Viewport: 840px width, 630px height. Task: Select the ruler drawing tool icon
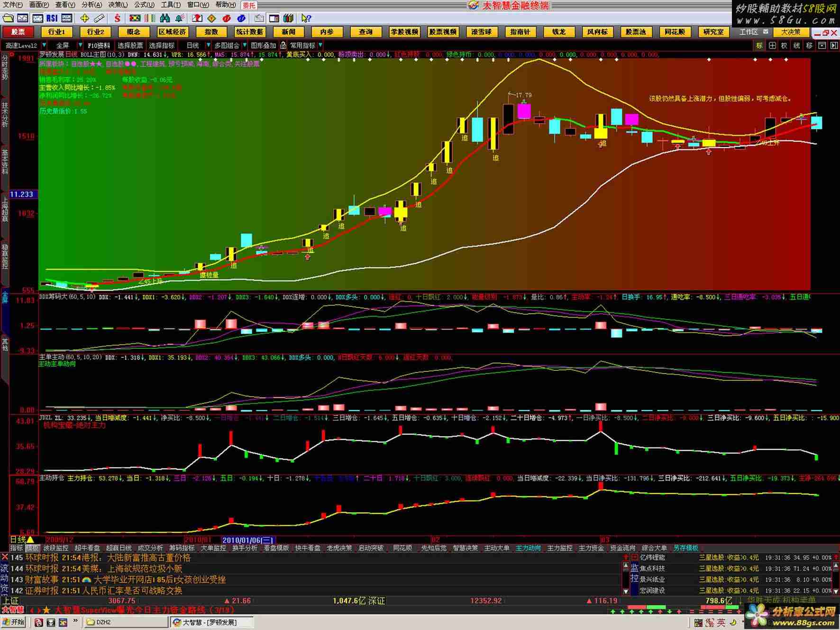tap(99, 18)
